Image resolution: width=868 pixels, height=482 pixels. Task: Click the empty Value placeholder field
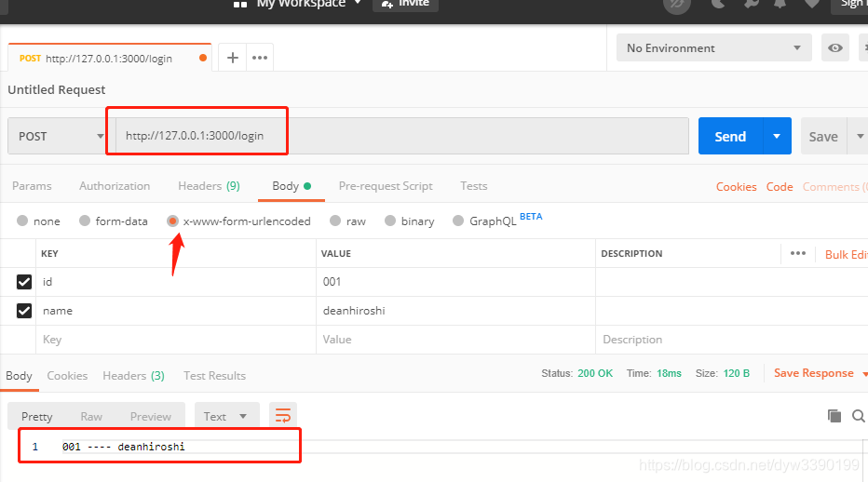(x=455, y=340)
